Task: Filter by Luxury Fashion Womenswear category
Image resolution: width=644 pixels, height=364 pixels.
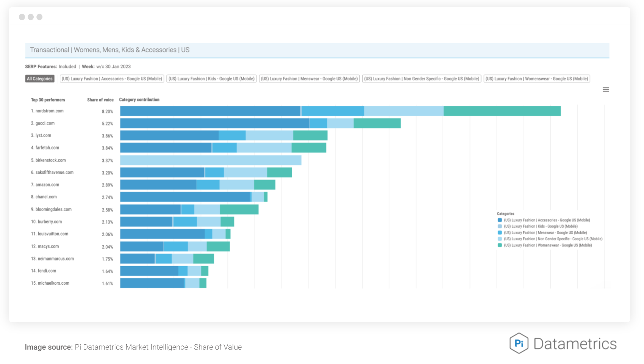Action: pyautogui.click(x=537, y=78)
